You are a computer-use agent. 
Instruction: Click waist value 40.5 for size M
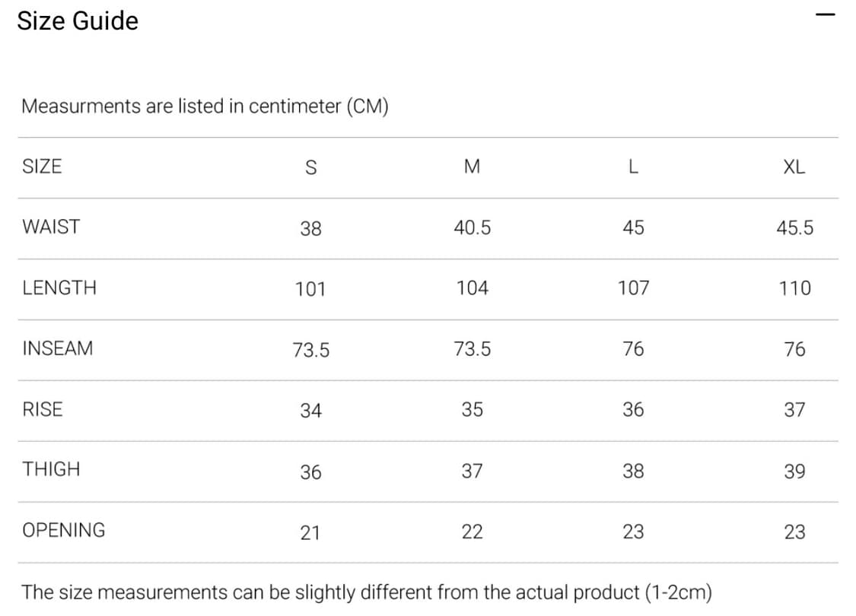(472, 227)
